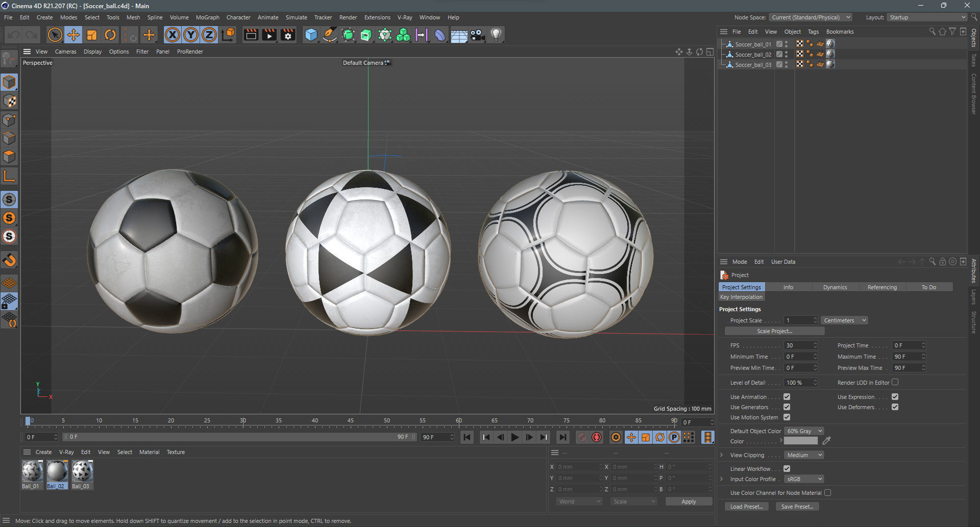Screen dimensions: 980x527
Task: Click the Scale Project... button
Action: point(774,331)
